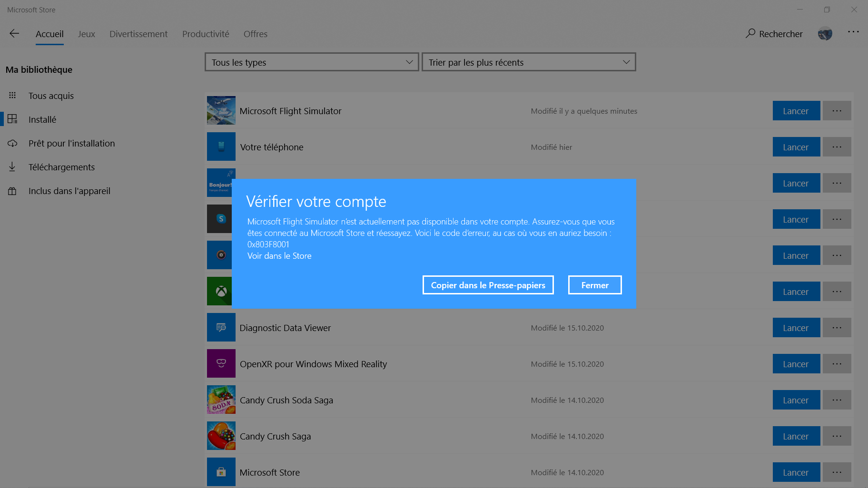Launch Microsoft Flight Simulator with Lancer
This screenshot has height=488, width=868.
click(796, 111)
